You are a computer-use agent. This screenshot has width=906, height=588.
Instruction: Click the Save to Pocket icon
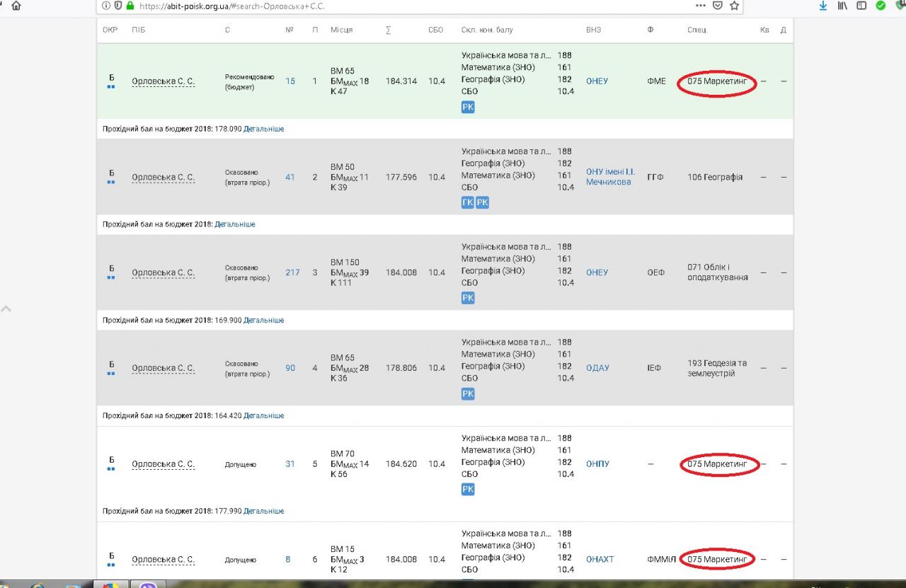pos(718,6)
